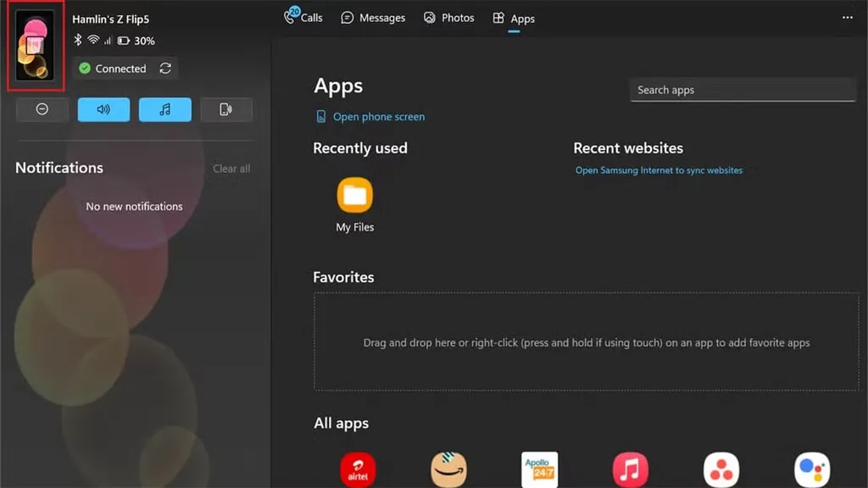
Task: Switch to the Calls tab
Action: pos(303,17)
